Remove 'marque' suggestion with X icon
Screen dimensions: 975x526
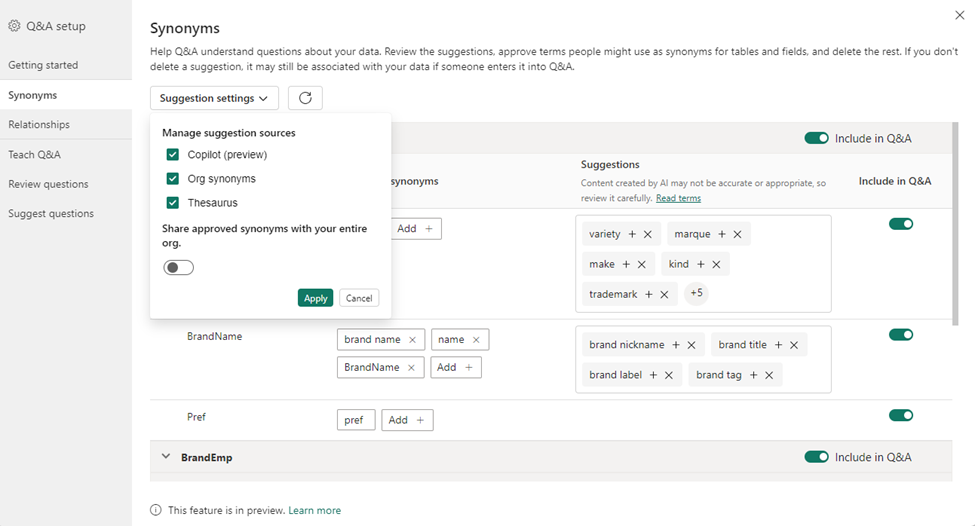coord(737,234)
